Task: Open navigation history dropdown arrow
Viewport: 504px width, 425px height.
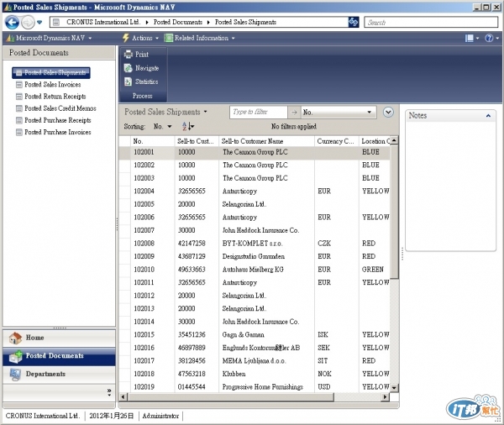Action: click(39, 22)
